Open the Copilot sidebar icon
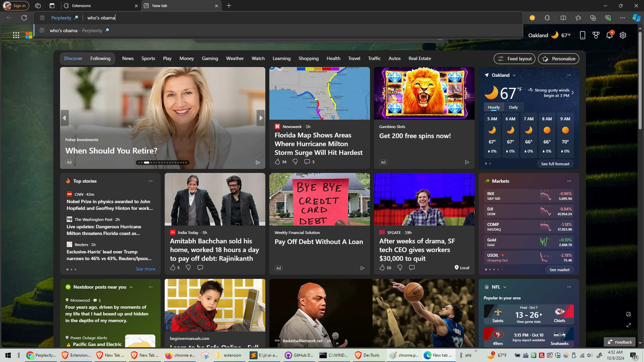Image resolution: width=644 pixels, height=362 pixels. [636, 18]
